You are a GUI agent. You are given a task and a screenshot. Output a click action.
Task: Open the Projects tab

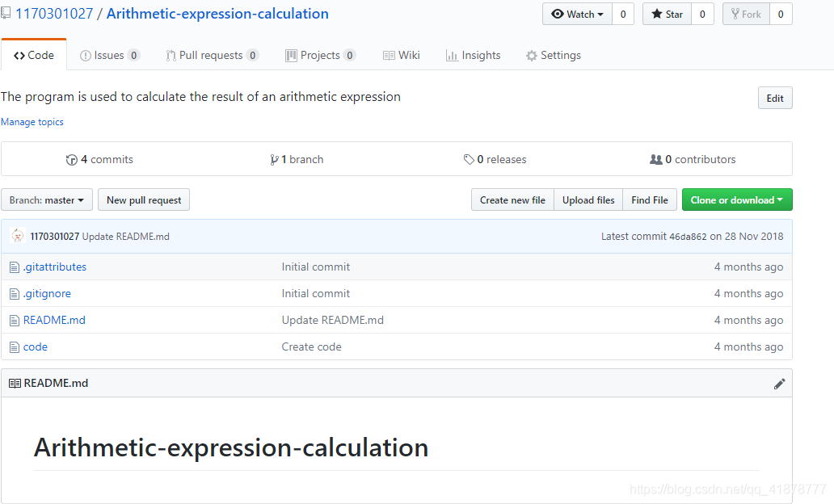(320, 55)
